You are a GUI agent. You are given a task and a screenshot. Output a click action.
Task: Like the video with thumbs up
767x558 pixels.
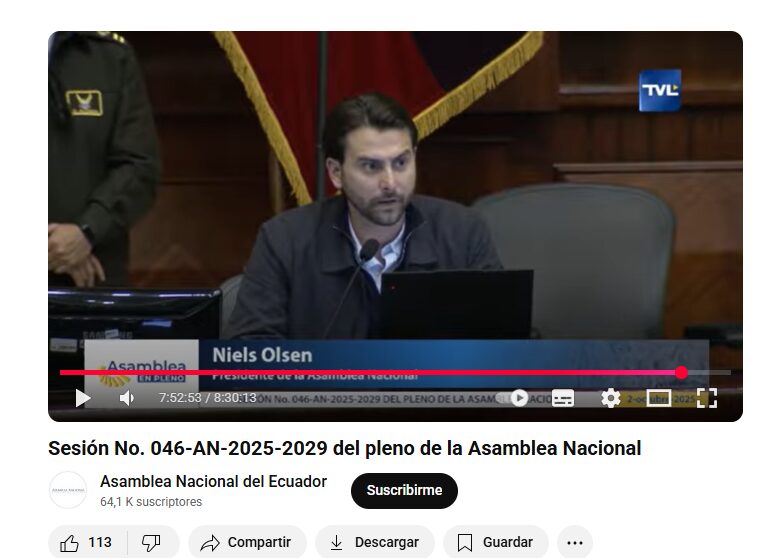pos(86,542)
